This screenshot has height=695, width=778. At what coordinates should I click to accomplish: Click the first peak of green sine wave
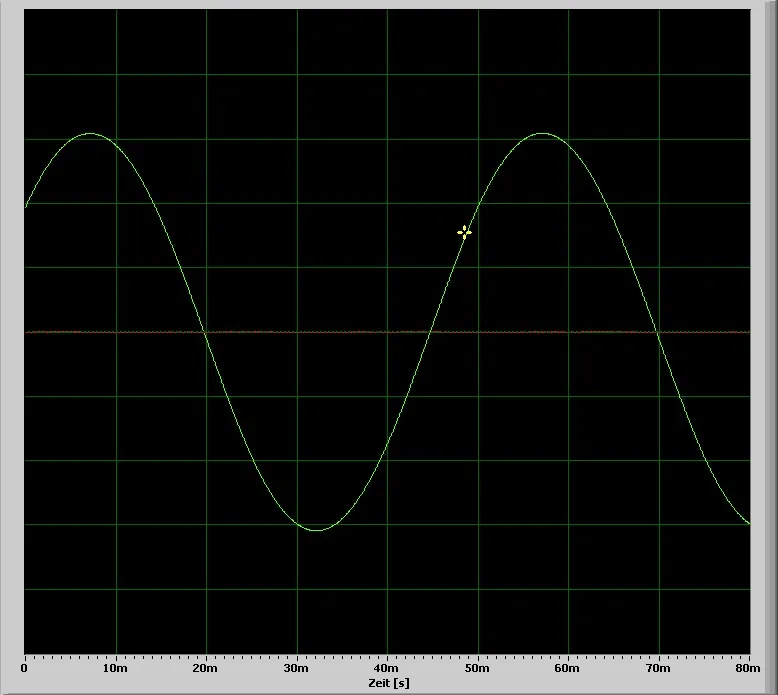(x=90, y=133)
